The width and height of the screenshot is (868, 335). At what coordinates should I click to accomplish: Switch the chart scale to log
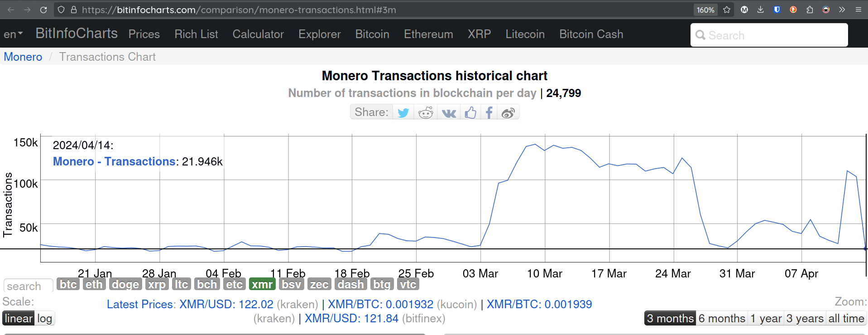click(x=44, y=318)
